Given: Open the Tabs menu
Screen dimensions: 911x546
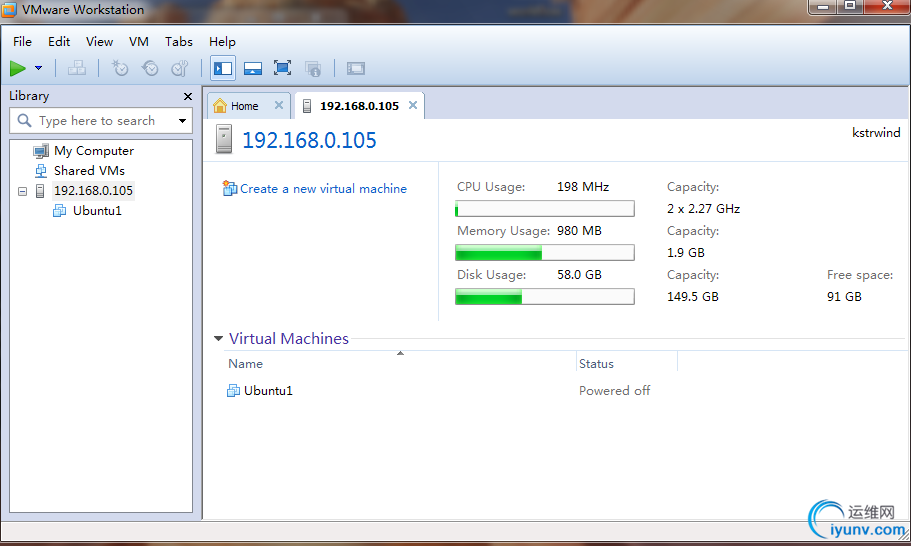Looking at the screenshot, I should click(x=178, y=42).
